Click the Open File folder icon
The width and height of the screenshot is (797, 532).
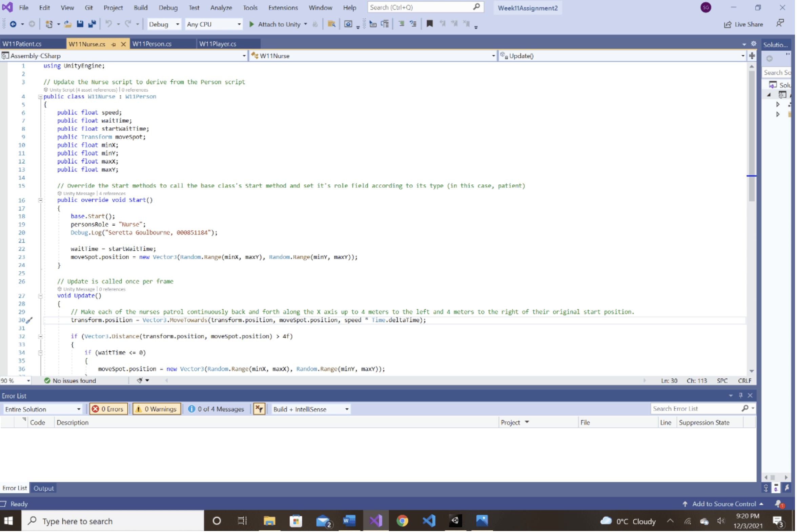coord(68,24)
